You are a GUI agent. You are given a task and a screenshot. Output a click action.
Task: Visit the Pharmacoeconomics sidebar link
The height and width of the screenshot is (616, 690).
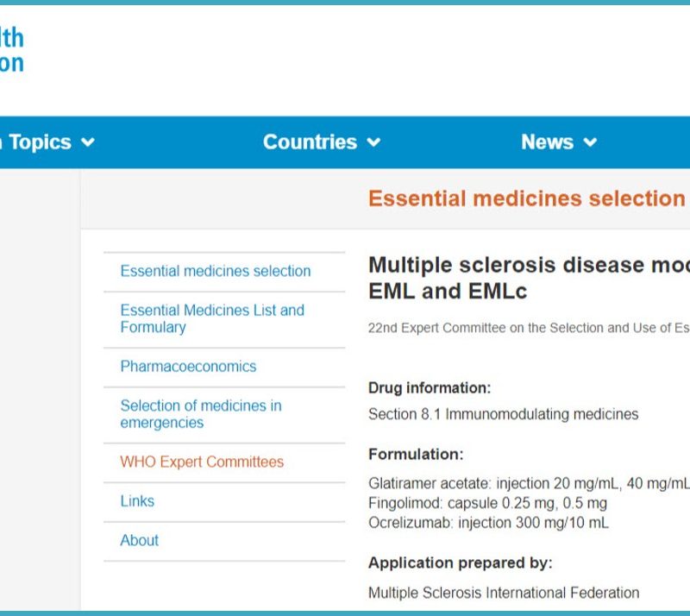point(188,367)
